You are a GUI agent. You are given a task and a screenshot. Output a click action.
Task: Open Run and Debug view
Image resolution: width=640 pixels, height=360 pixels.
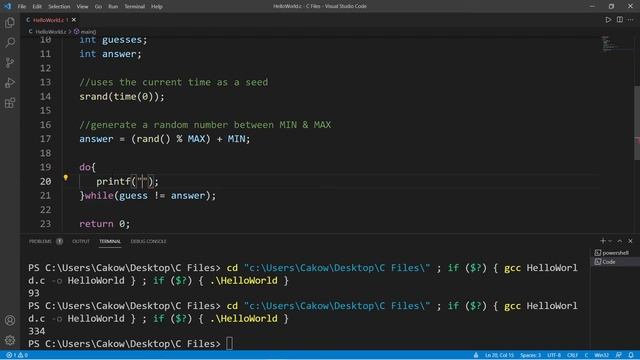[10, 82]
